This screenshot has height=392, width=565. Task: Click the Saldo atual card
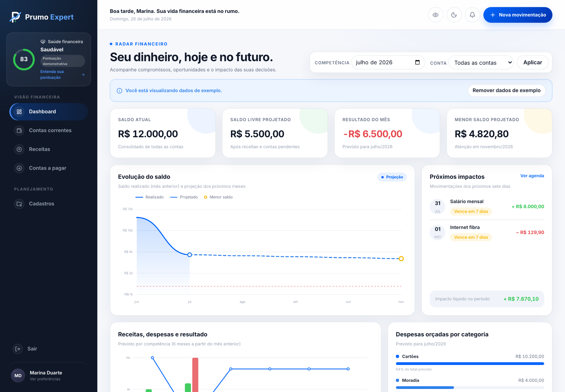point(163,133)
